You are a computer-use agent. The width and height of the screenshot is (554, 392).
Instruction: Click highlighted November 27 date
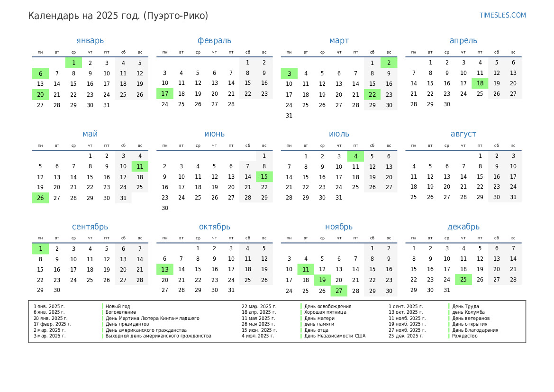click(x=339, y=291)
